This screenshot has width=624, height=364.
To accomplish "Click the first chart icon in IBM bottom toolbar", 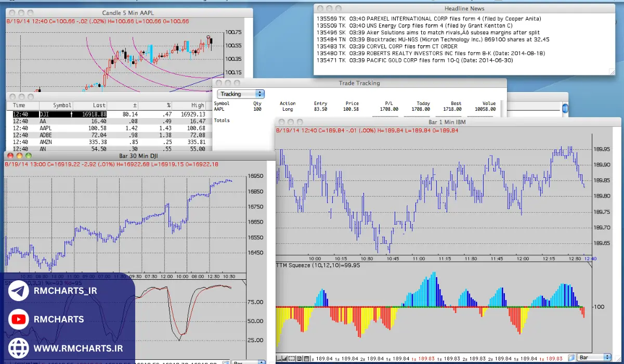I will (x=279, y=358).
